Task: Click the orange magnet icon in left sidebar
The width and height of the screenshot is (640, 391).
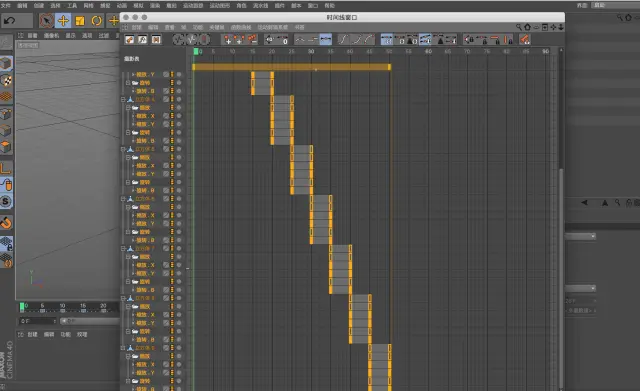Action: coord(6,223)
